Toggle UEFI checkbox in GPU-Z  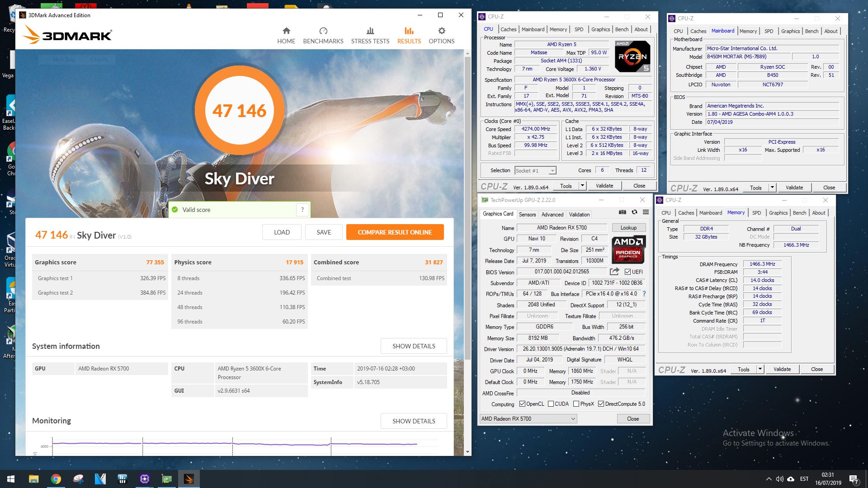coord(627,272)
